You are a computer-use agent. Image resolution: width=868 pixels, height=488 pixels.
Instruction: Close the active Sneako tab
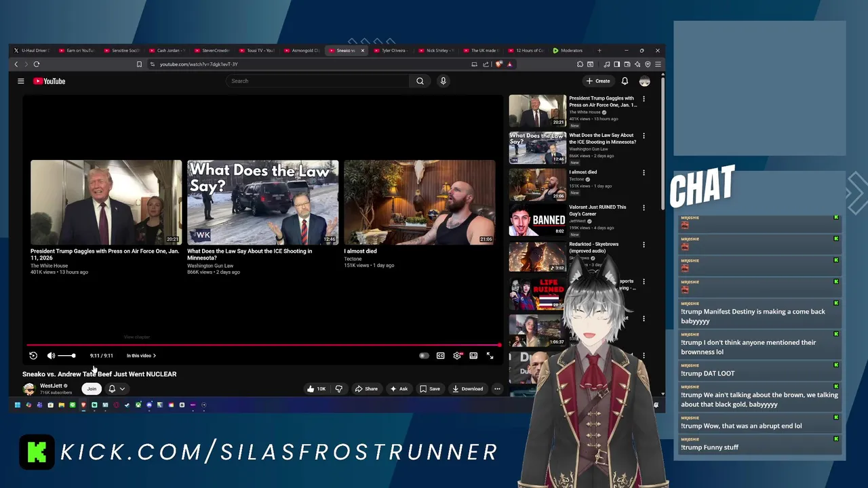pos(362,51)
